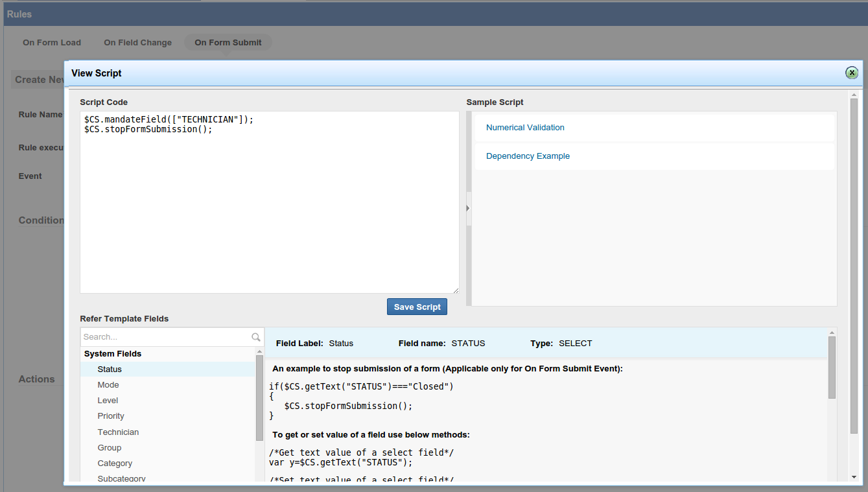Select the Technician field
868x492 pixels.
click(118, 432)
